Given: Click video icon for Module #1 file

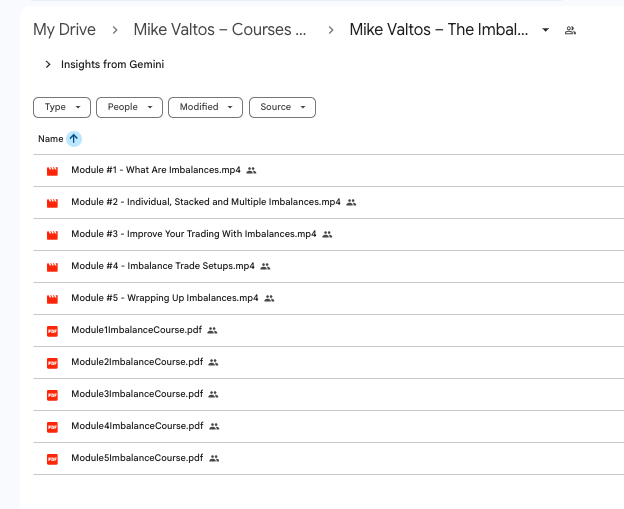Looking at the screenshot, I should coord(52,171).
